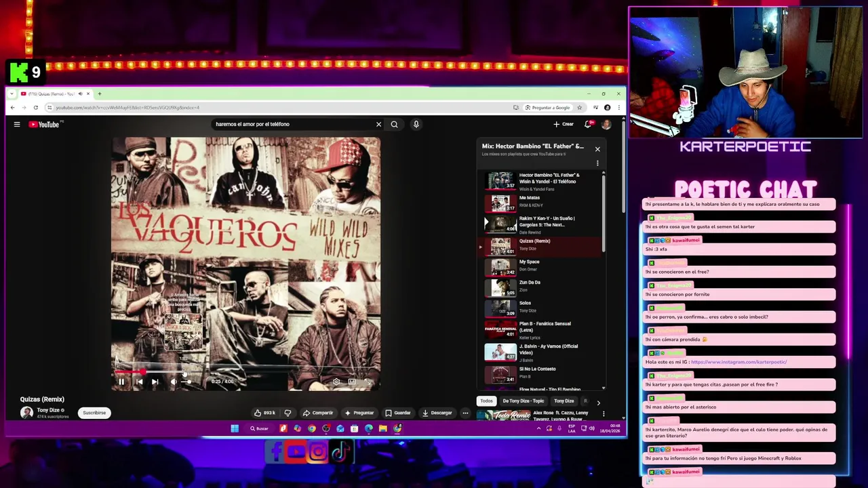Image resolution: width=868 pixels, height=488 pixels.
Task: Play Un Sueño by Rakim y Ken-Y
Action: (542, 224)
